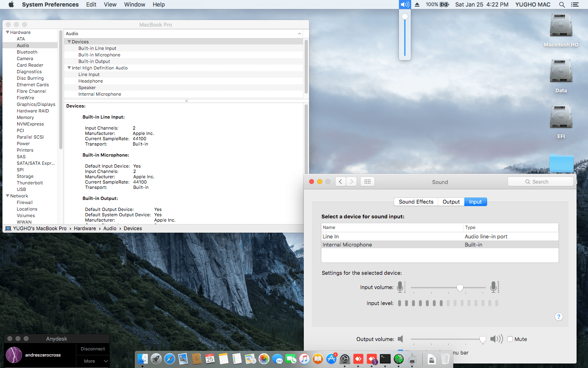Click the menu bar volume popup slider knob
Viewport: 588px width, 368px height.
[x=405, y=17]
